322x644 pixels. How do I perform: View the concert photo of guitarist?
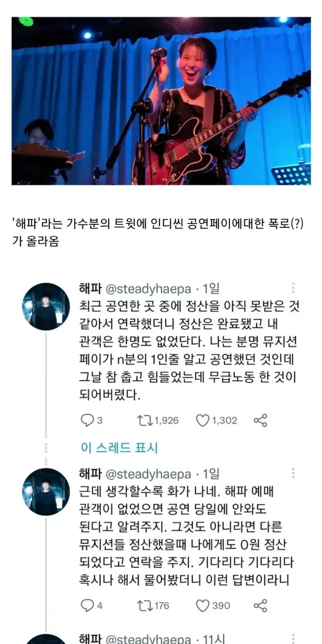tap(161, 101)
